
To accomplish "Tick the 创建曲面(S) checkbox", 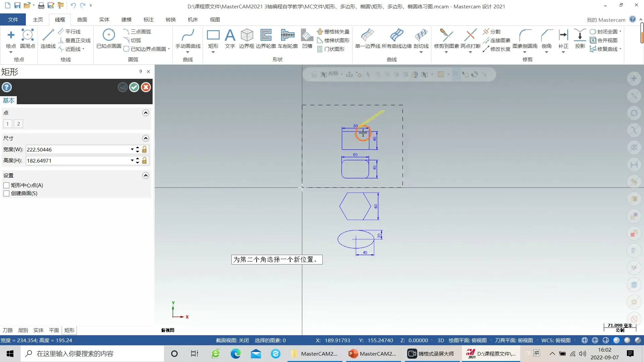I will (6, 193).
